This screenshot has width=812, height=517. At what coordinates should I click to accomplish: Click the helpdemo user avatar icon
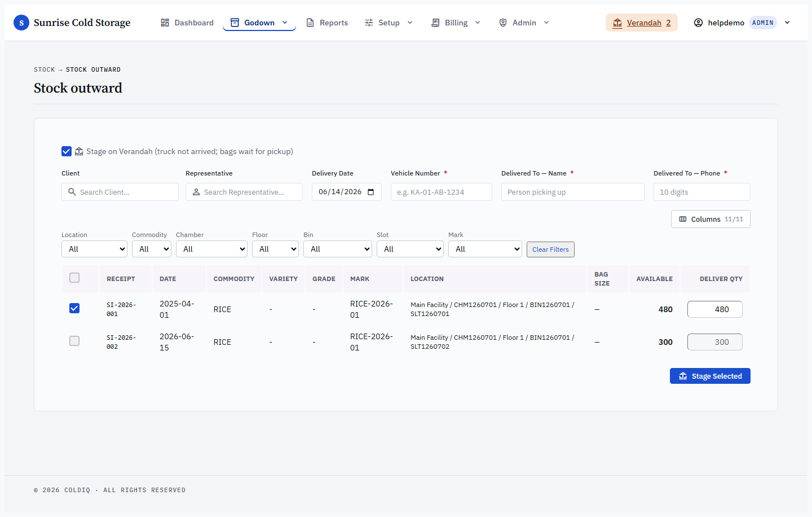click(x=698, y=23)
